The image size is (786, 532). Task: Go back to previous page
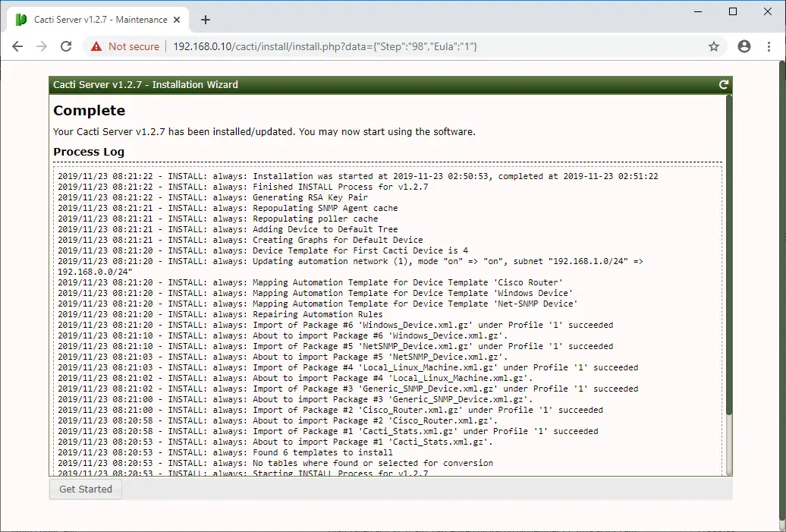[17, 46]
